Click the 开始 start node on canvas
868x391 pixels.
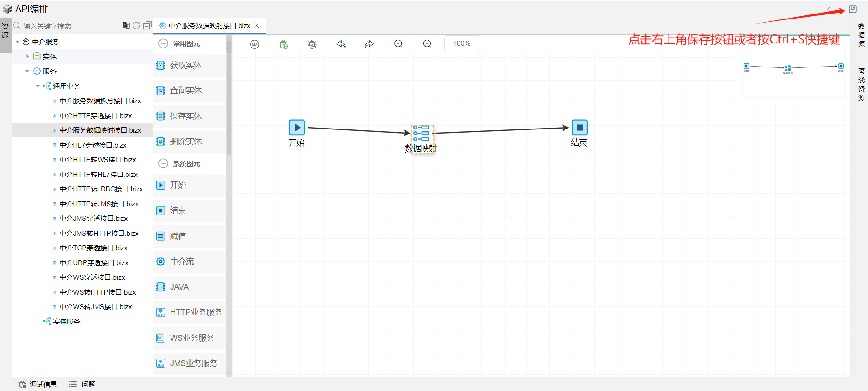297,128
